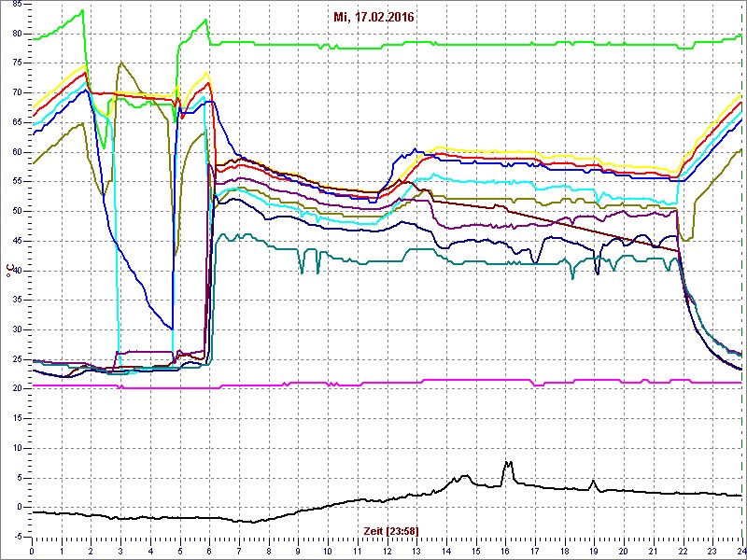
Task: Choose hour 20 label on the time axis
Action: (624, 550)
